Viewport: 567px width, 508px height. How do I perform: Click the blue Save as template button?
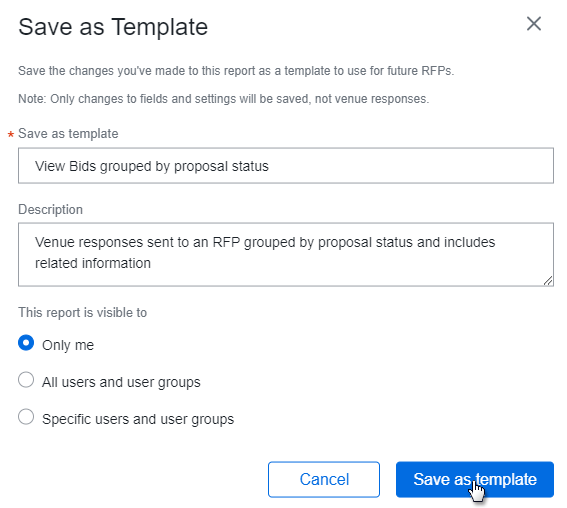(475, 479)
